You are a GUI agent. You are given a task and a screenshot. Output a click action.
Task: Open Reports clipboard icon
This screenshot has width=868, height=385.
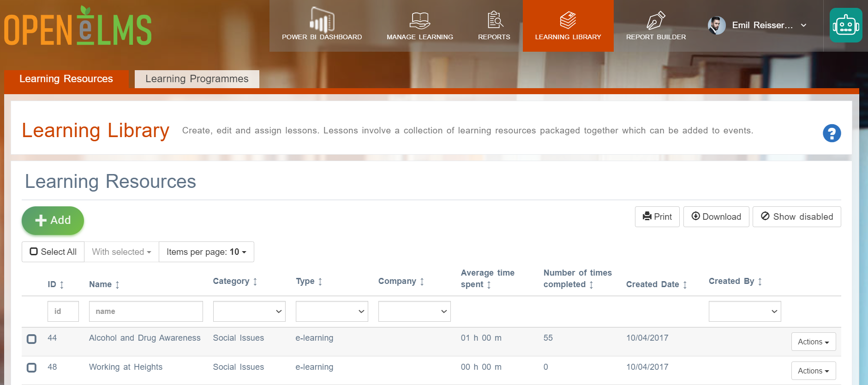[495, 20]
